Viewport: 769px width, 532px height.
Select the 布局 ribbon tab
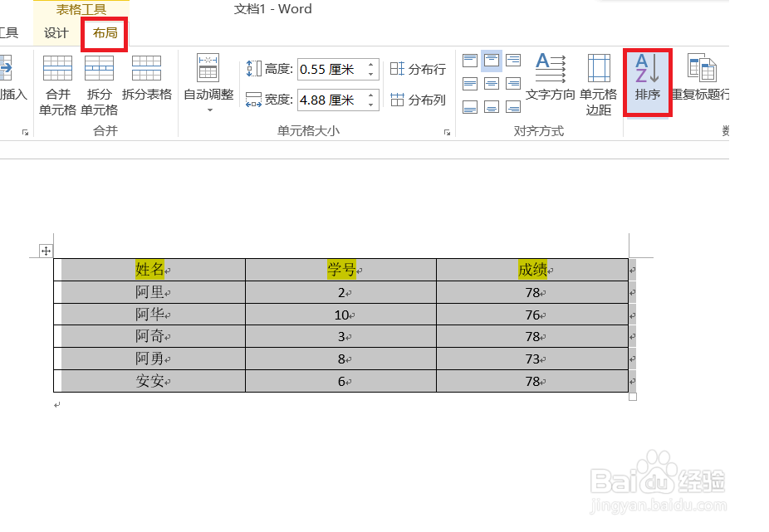click(x=104, y=33)
